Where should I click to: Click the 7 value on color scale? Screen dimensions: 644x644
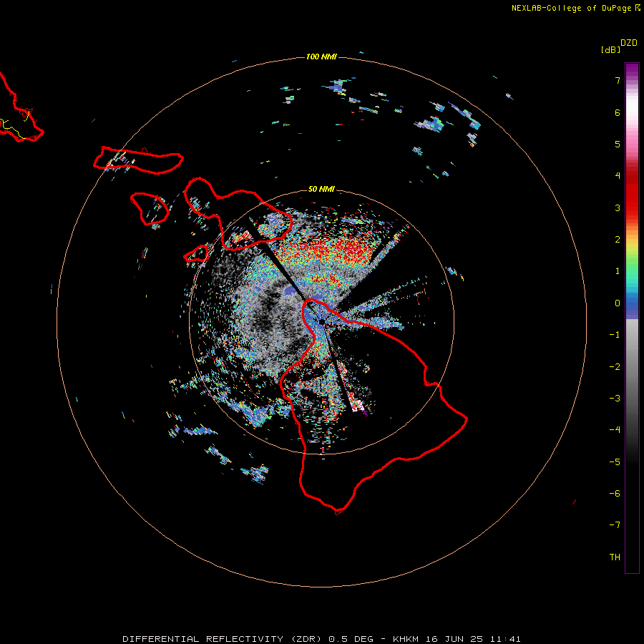tap(618, 80)
